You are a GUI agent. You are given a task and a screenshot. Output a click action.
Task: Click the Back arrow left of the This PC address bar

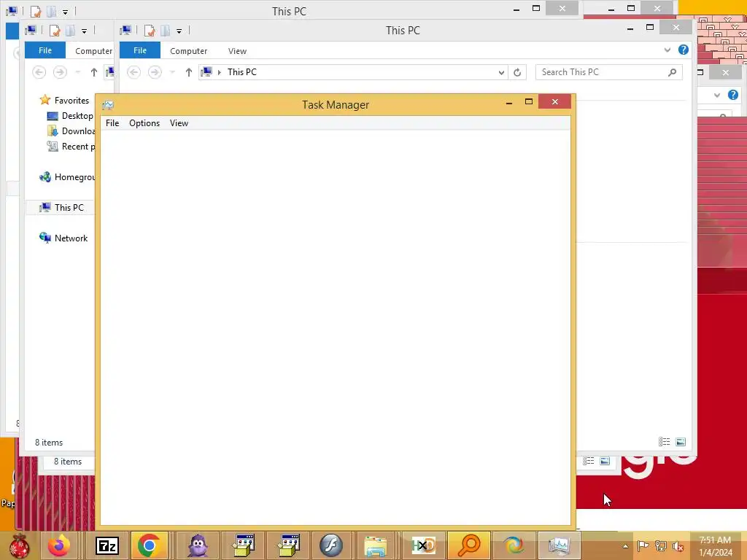click(x=134, y=72)
